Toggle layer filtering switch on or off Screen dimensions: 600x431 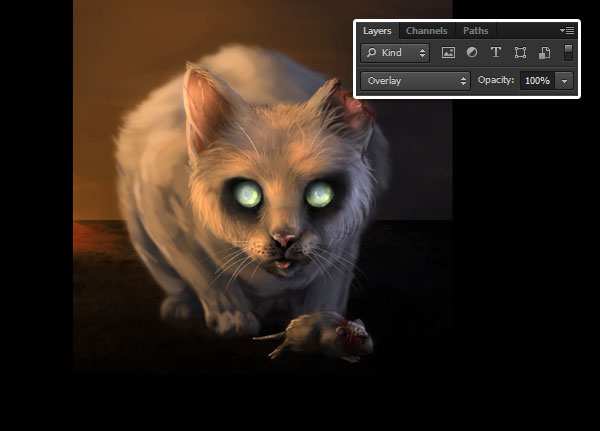[x=569, y=52]
